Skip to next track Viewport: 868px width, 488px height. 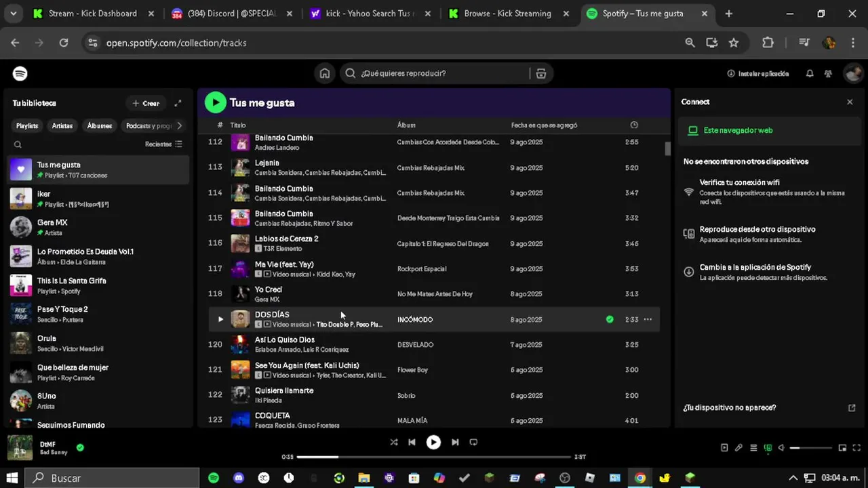pyautogui.click(x=455, y=442)
